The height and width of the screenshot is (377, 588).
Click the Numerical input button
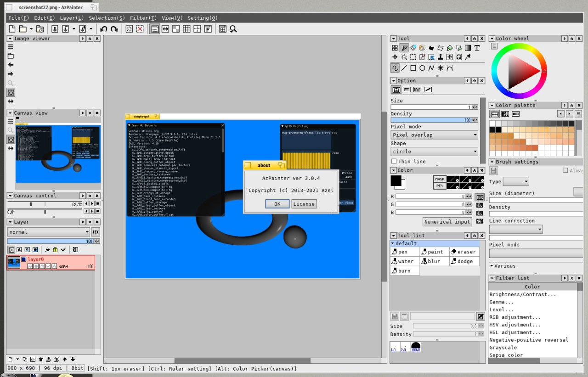(447, 222)
